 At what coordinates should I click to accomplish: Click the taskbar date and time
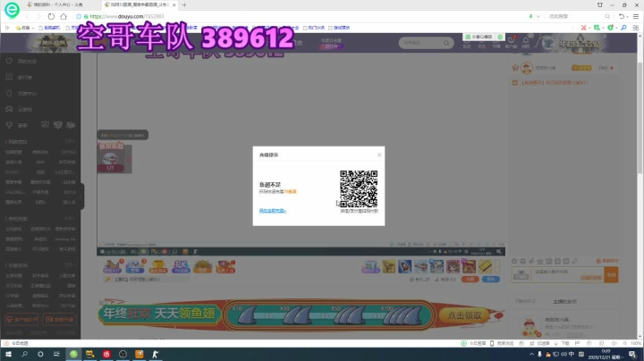(x=606, y=354)
